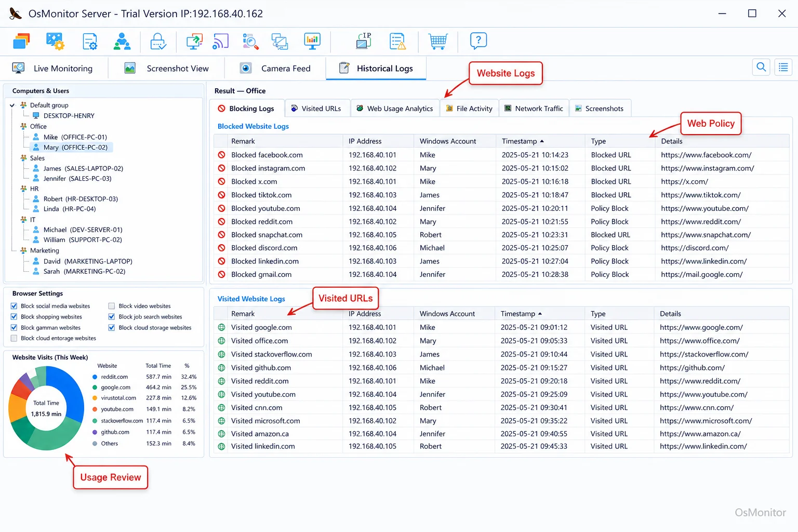Toggle Block shopping websites checkbox
Viewport: 798px width, 532px height.
tap(14, 316)
